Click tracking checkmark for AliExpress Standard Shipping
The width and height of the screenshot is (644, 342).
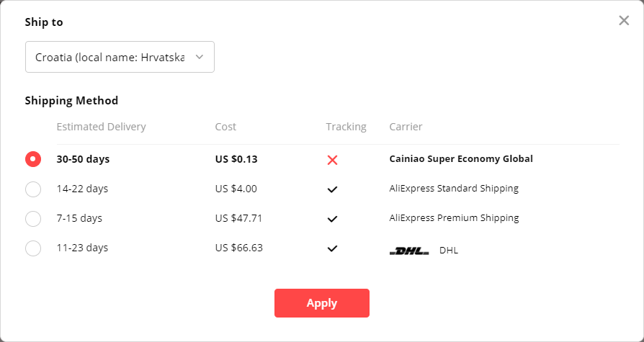pyautogui.click(x=332, y=189)
